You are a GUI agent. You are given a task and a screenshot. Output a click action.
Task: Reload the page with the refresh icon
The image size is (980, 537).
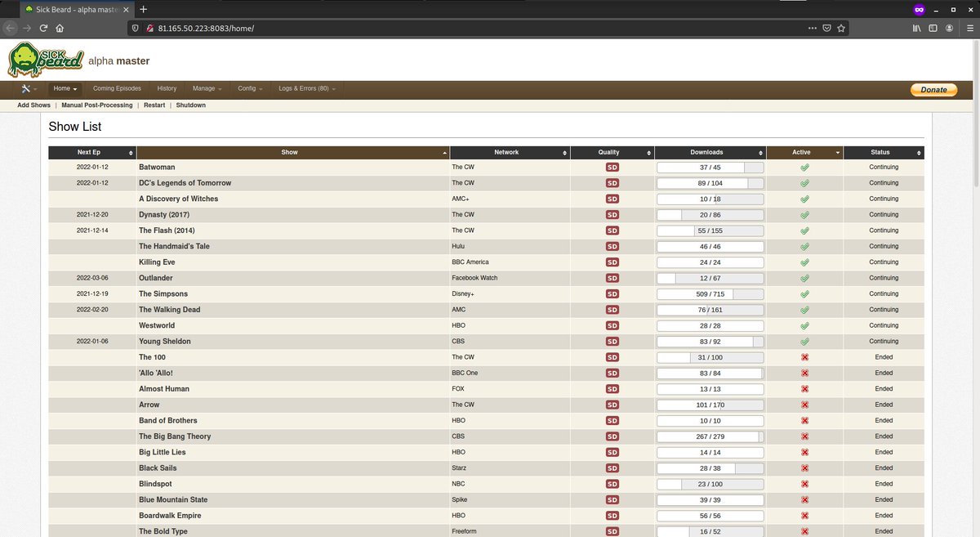tap(43, 27)
